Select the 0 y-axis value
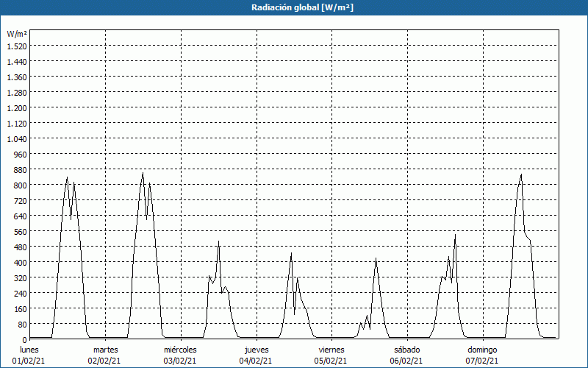Screen dimensions: 588x368 pyautogui.click(x=25, y=340)
